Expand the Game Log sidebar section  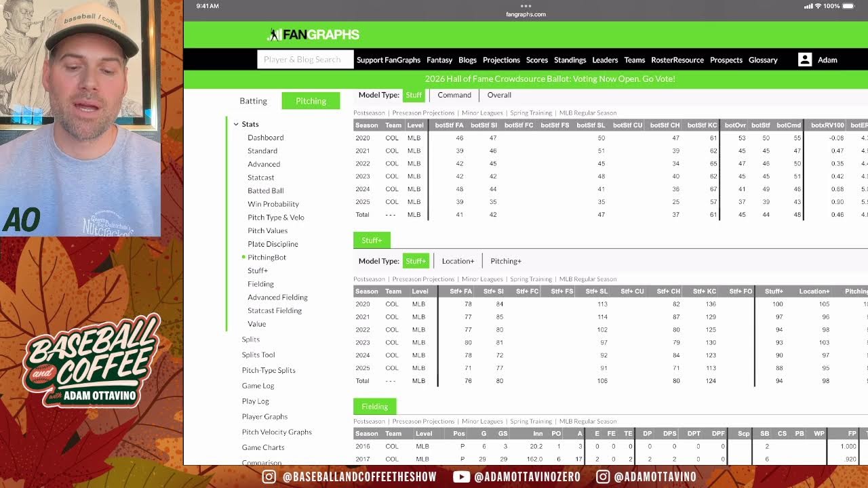pos(258,386)
